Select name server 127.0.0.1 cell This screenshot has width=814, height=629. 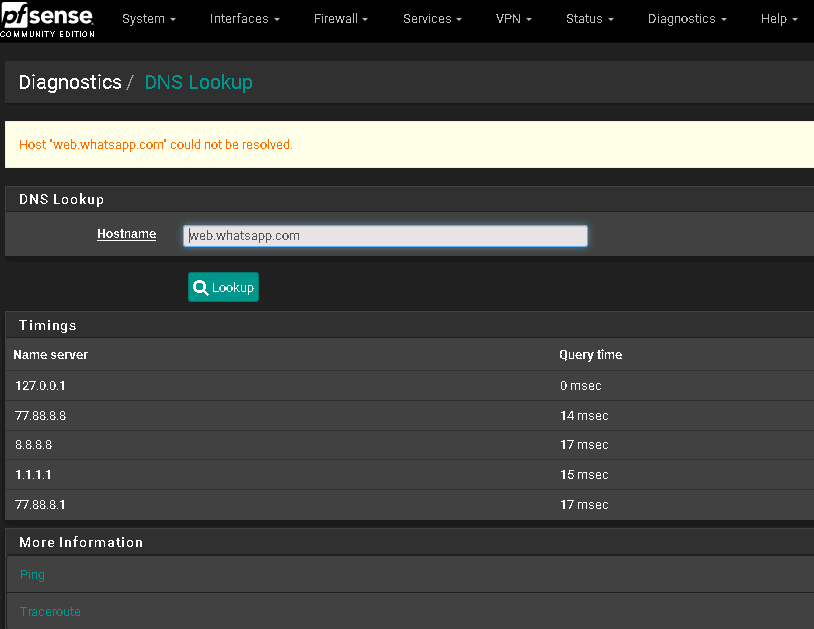tap(40, 386)
